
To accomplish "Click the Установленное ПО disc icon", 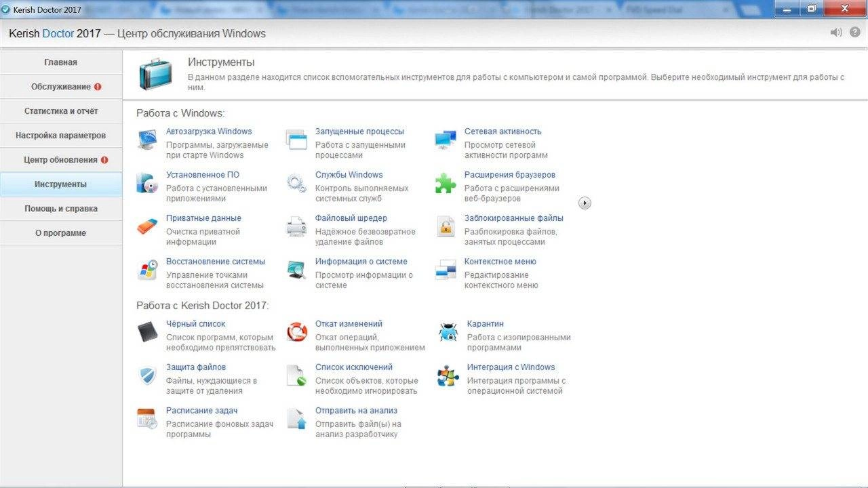I will pyautogui.click(x=147, y=183).
